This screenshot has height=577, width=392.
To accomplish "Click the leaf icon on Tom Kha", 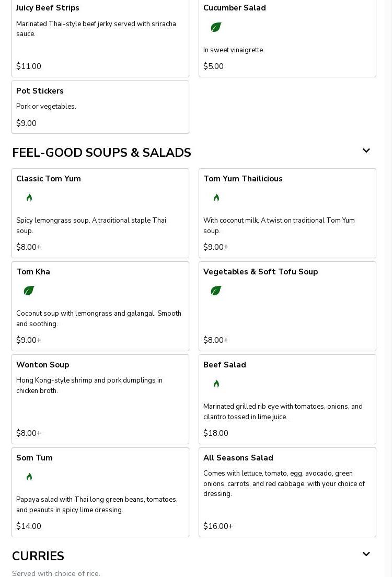I will 29,291.
